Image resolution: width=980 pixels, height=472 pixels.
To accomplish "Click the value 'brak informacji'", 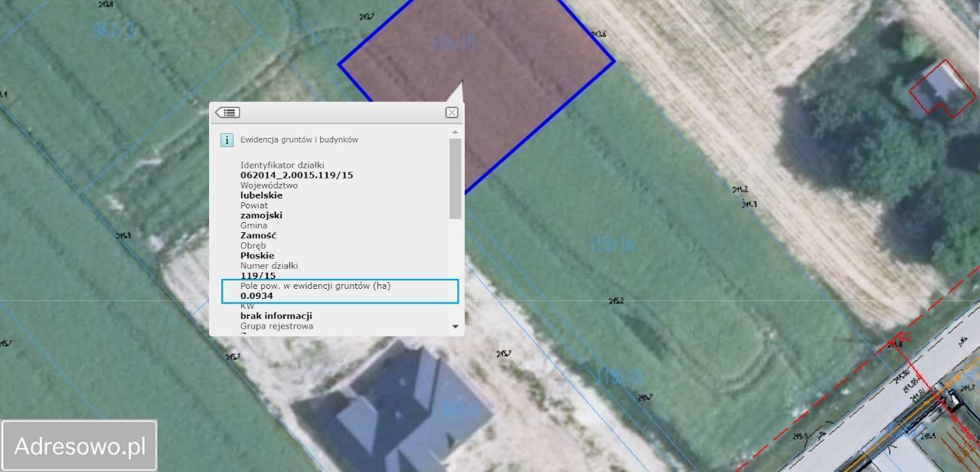I will [276, 316].
